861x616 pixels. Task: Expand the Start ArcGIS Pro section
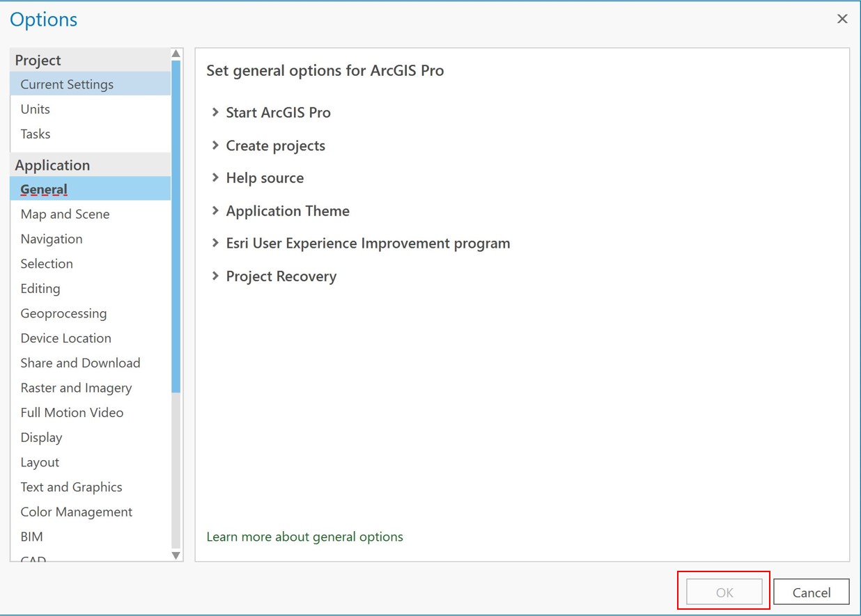point(271,113)
